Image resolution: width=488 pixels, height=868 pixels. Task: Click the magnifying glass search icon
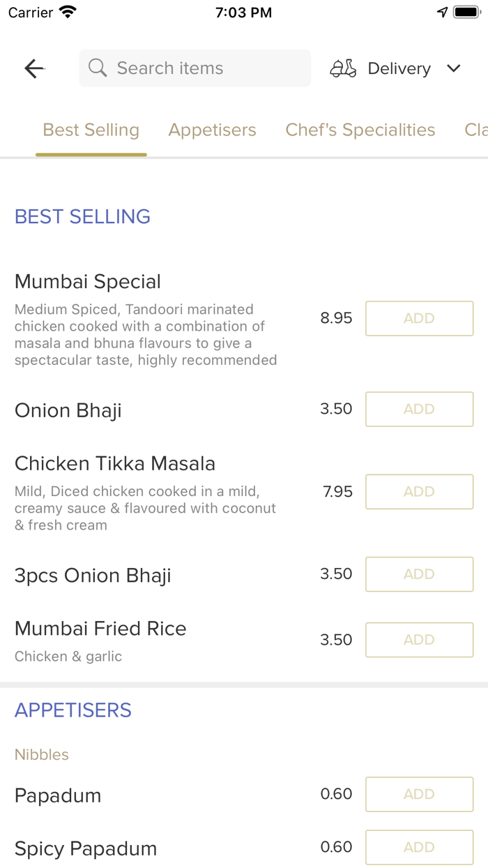tap(98, 68)
